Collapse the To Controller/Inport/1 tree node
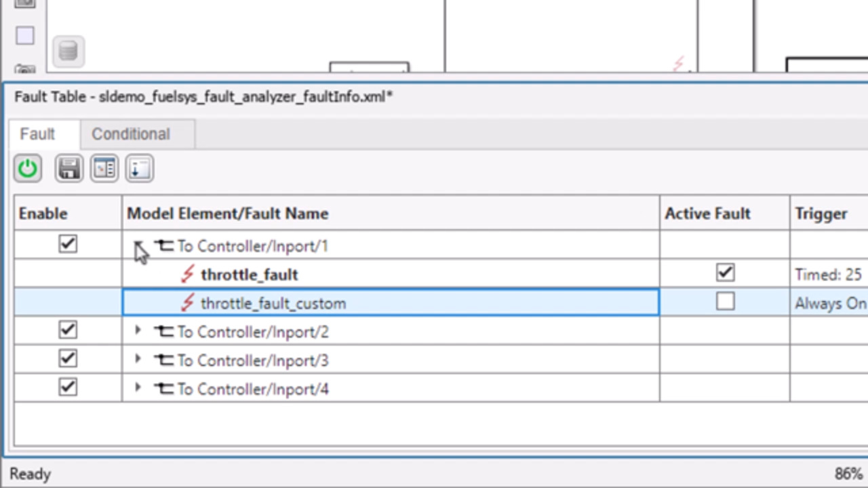Image resolution: width=868 pixels, height=488 pixels. point(138,245)
